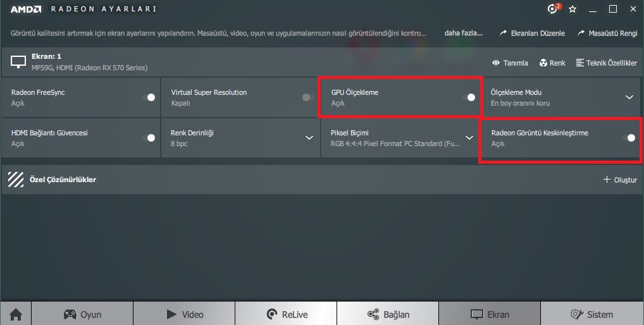Click Oluştur to create custom resolution
The width and height of the screenshot is (644, 325).
[x=620, y=180]
